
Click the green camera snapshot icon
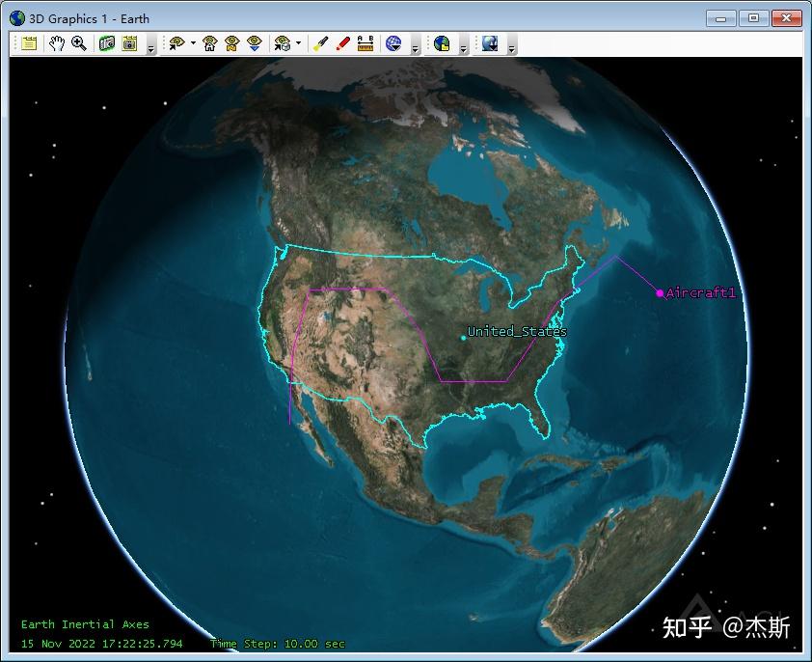(x=107, y=43)
